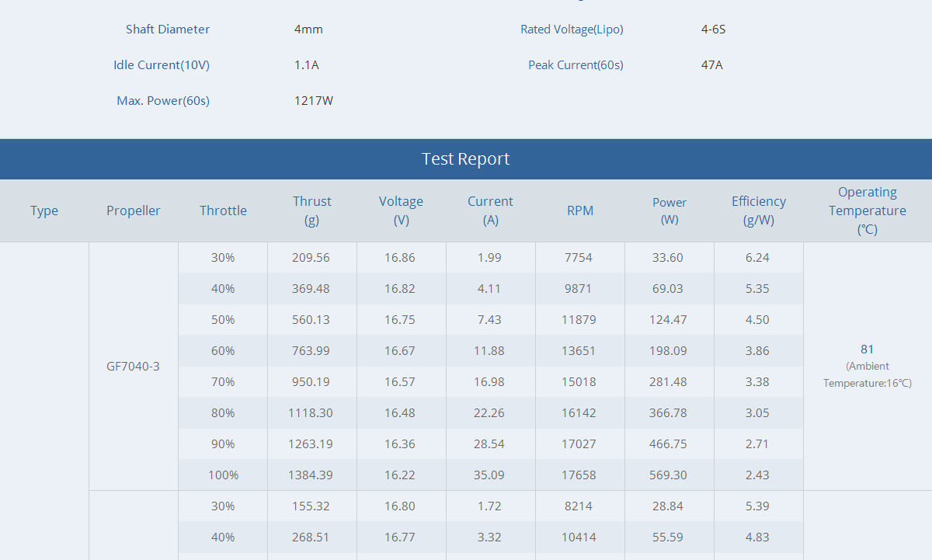Select power value 69.03
Screen dimensions: 932x560
pyautogui.click(x=668, y=288)
